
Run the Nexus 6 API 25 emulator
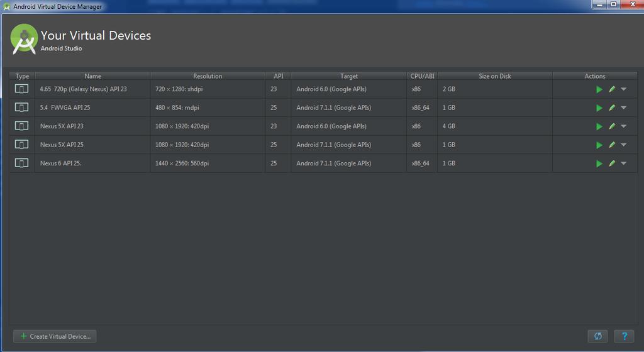[599, 163]
